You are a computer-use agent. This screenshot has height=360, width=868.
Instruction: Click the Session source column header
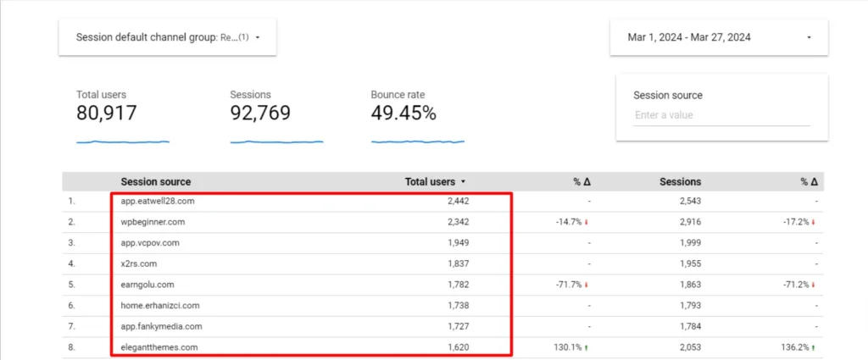156,181
